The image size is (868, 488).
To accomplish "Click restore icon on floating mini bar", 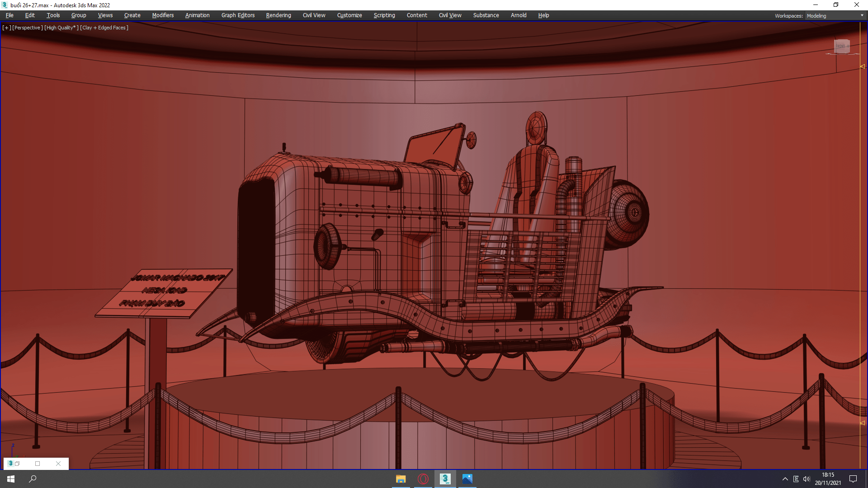I will pos(17,464).
